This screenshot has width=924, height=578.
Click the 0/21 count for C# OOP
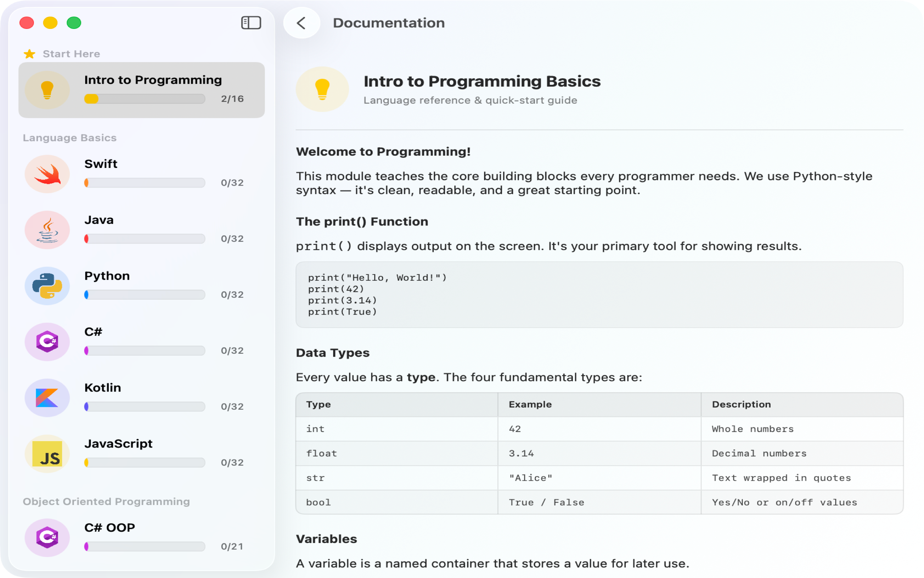click(232, 547)
